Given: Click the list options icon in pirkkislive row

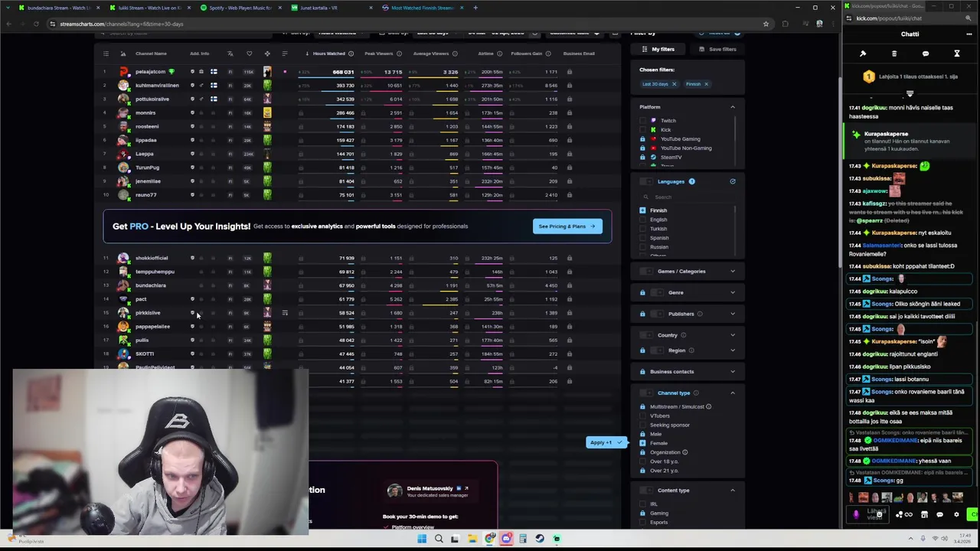Looking at the screenshot, I should click(285, 313).
